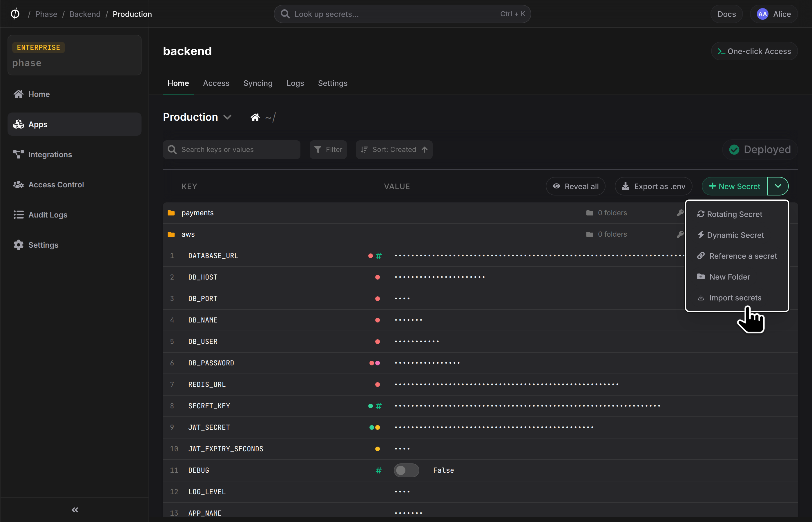Click Backend in the breadcrumb
812x522 pixels.
85,14
